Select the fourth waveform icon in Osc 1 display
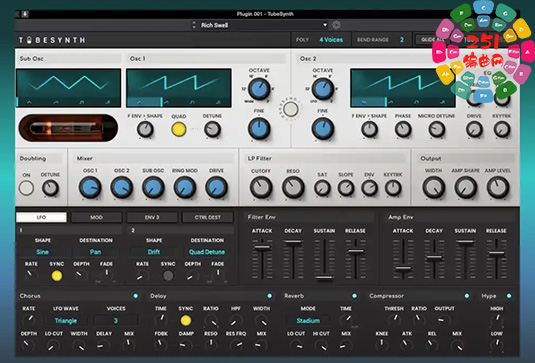The image size is (535, 363). (x=218, y=102)
